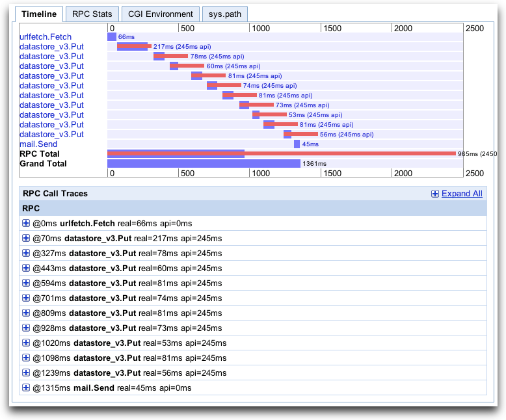The image size is (506, 420).
Task: Click plus icon for trace at 809ms
Action: click(x=26, y=313)
